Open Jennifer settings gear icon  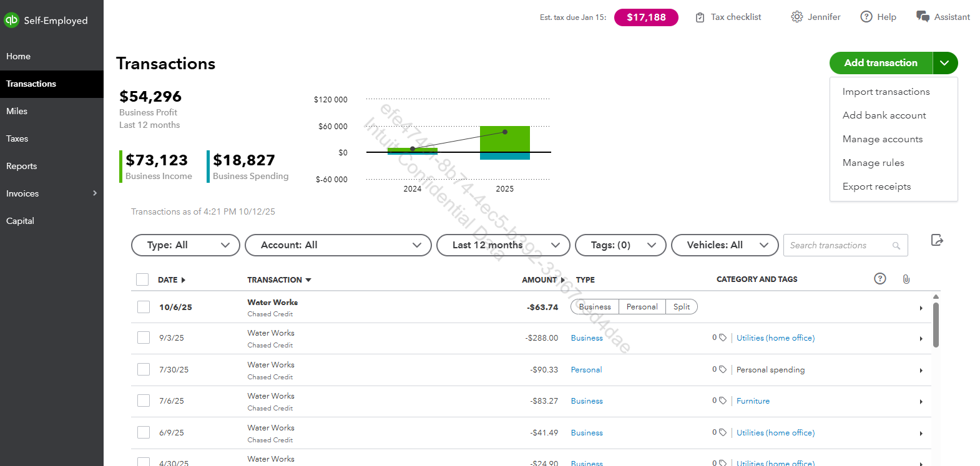click(796, 17)
